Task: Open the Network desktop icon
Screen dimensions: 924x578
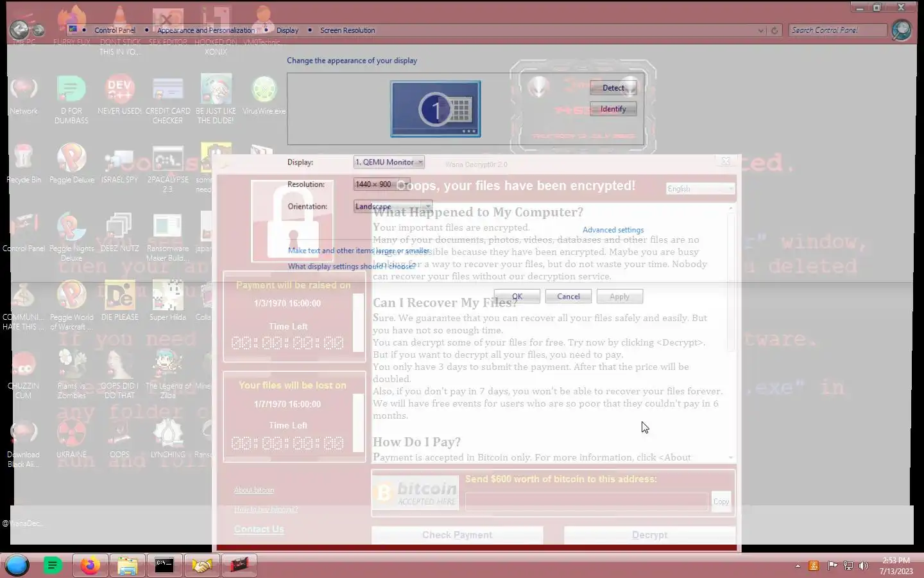Action: pos(24,95)
